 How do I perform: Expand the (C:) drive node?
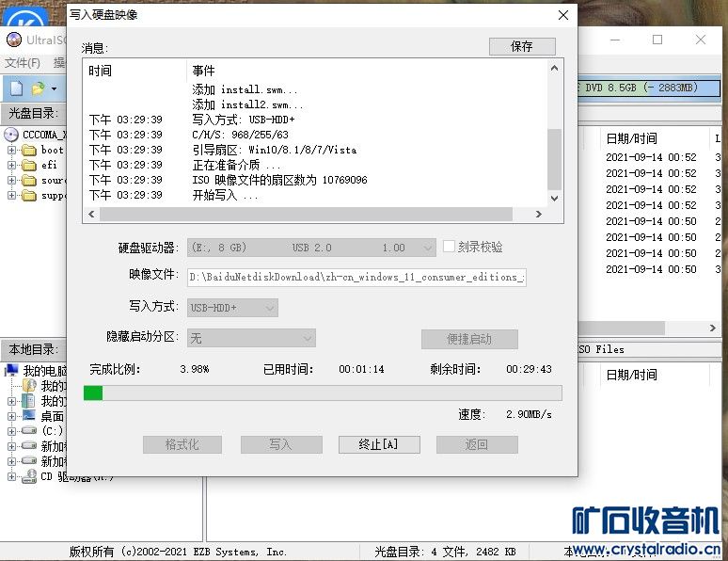11,431
